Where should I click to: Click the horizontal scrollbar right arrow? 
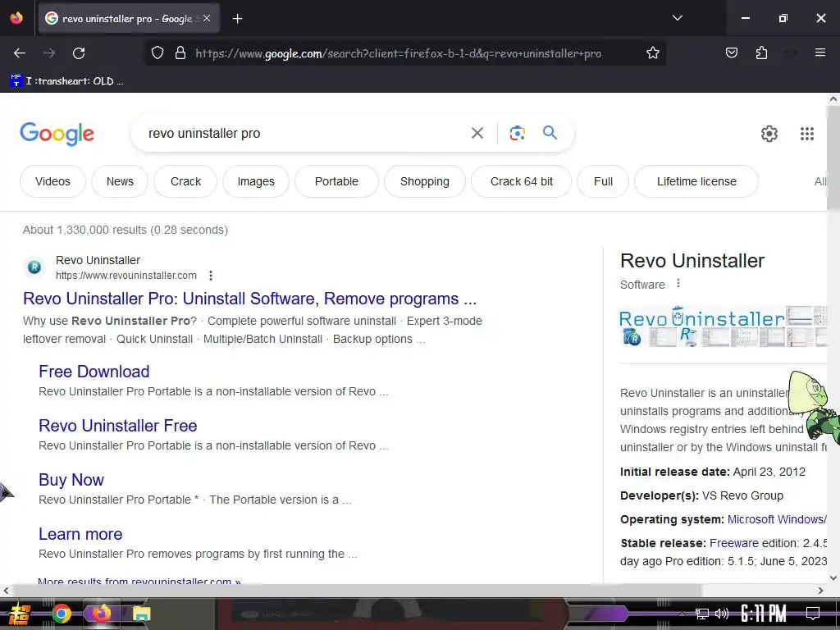(820, 591)
